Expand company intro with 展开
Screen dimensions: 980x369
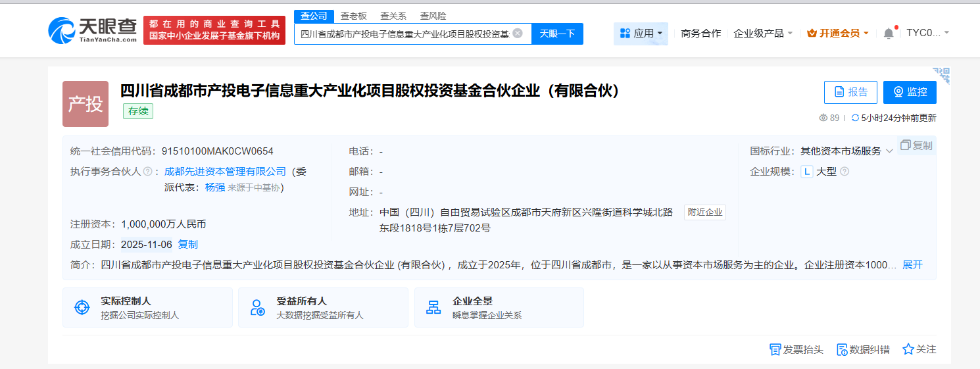[912, 265]
